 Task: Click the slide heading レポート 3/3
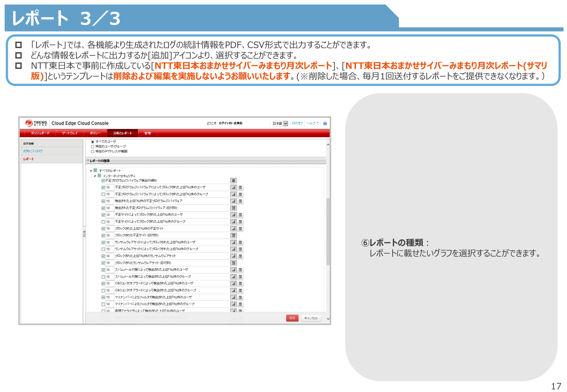click(x=66, y=18)
